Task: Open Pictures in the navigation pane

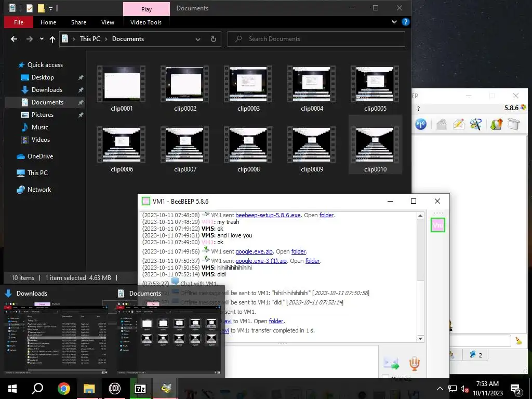Action: [x=43, y=115]
